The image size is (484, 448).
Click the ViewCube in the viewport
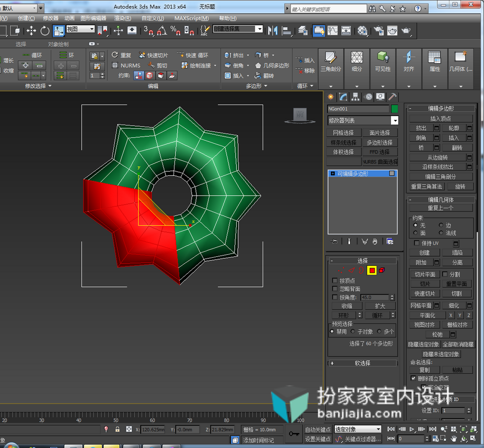tap(300, 115)
